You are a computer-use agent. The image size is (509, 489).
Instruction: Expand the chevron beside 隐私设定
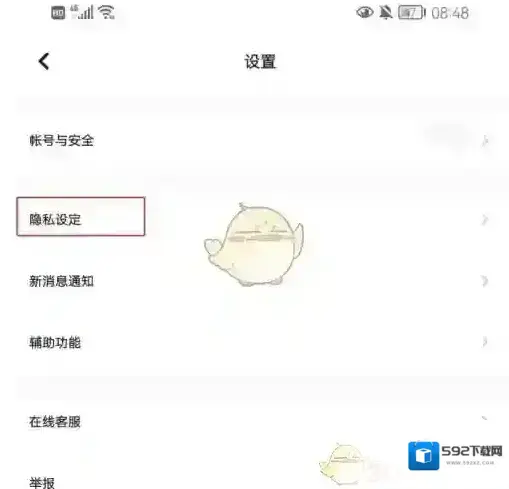[x=485, y=220]
